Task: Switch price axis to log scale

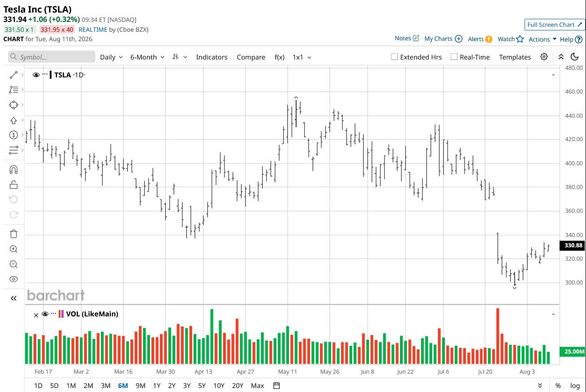Action: point(575,386)
